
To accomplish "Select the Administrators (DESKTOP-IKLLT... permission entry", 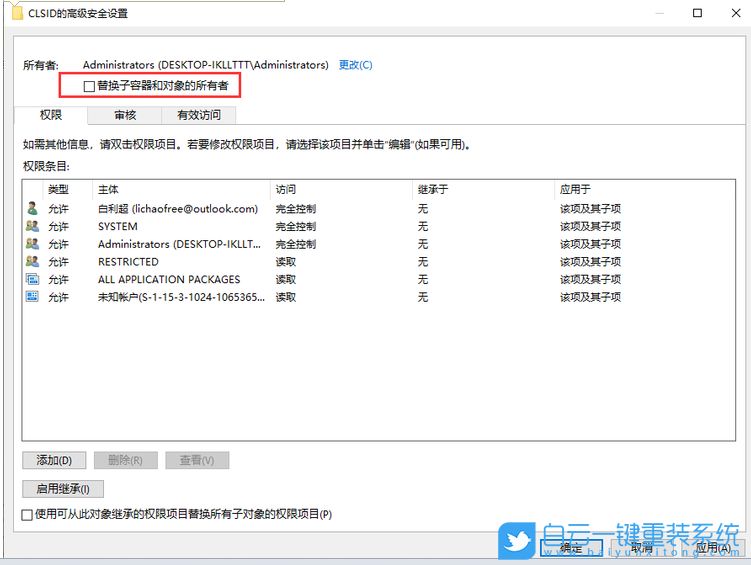I will click(x=378, y=244).
